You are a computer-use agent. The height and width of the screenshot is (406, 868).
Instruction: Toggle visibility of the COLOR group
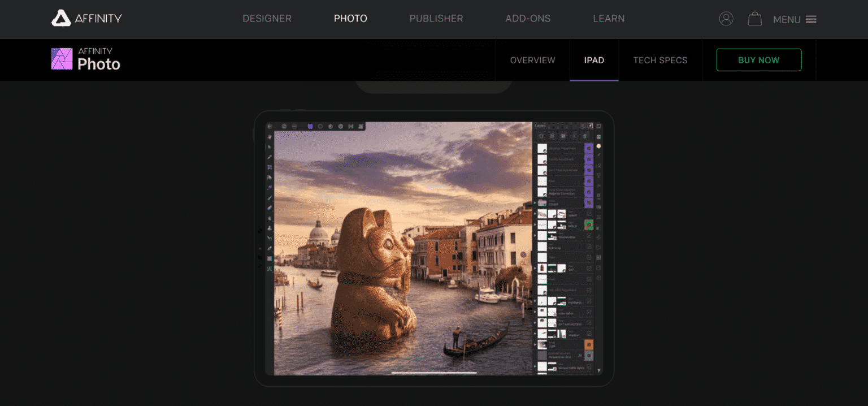pyautogui.click(x=589, y=203)
